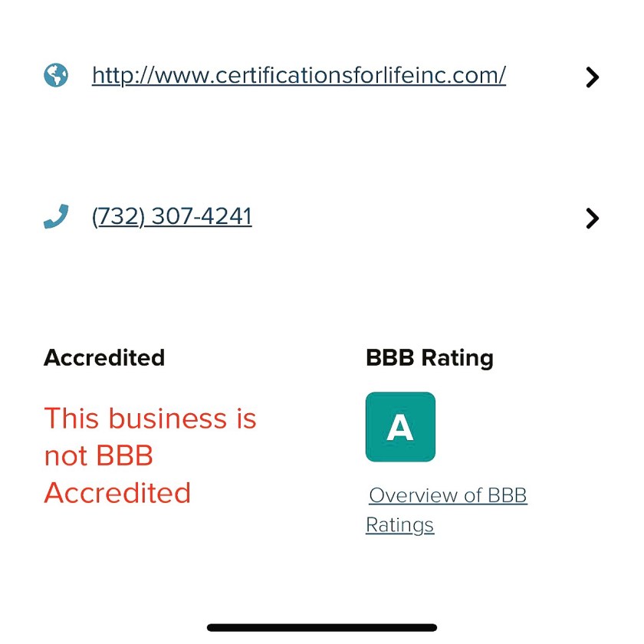Click the globe website icon
644x644 pixels.
(x=56, y=75)
